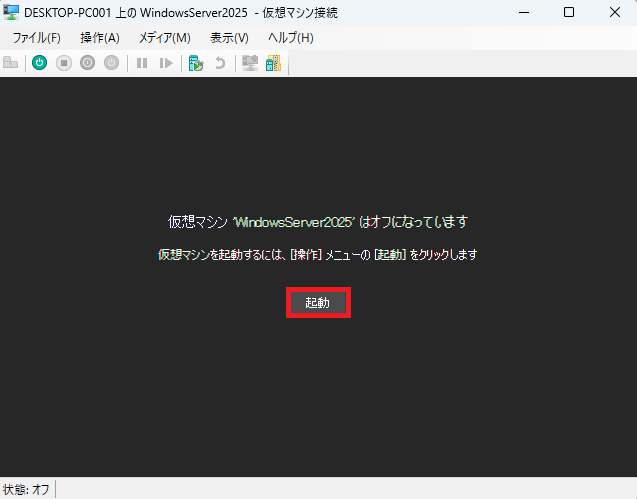The height and width of the screenshot is (499, 637).
Task: Create a checkpoint via toolbar icon
Action: 196,63
